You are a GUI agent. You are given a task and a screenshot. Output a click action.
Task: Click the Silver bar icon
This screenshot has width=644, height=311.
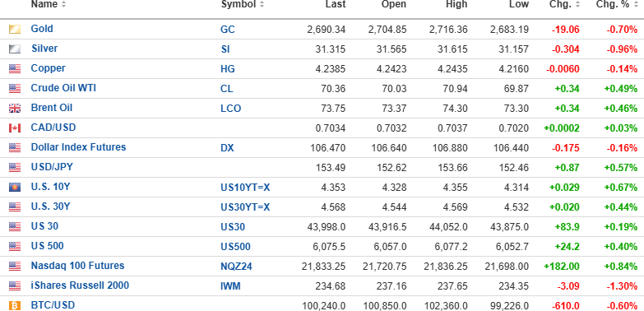(x=14, y=49)
